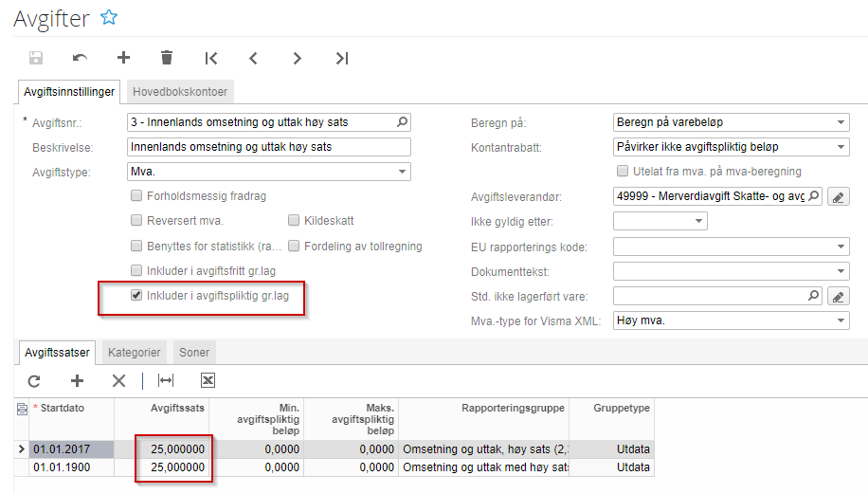This screenshot has width=868, height=494.
Task: Click the delete trash icon
Action: pos(167,58)
